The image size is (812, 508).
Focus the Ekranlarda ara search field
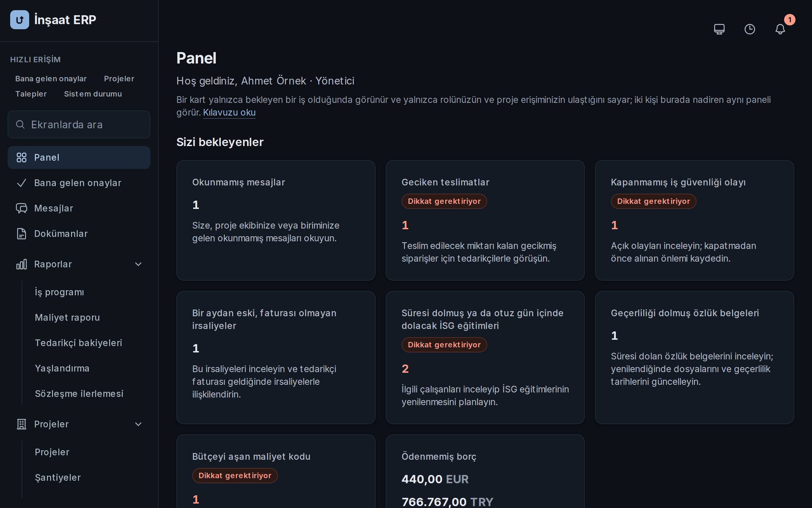tap(79, 124)
